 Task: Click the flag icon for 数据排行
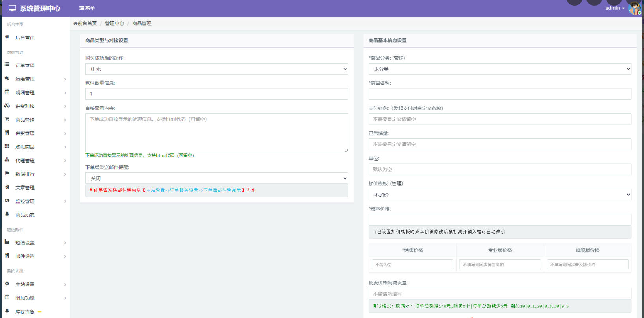pos(7,174)
